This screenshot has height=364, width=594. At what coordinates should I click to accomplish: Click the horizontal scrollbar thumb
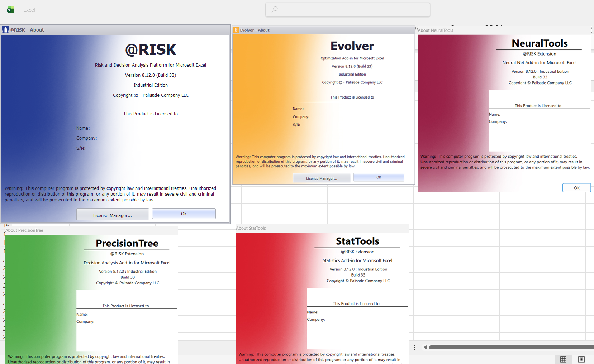click(512, 348)
